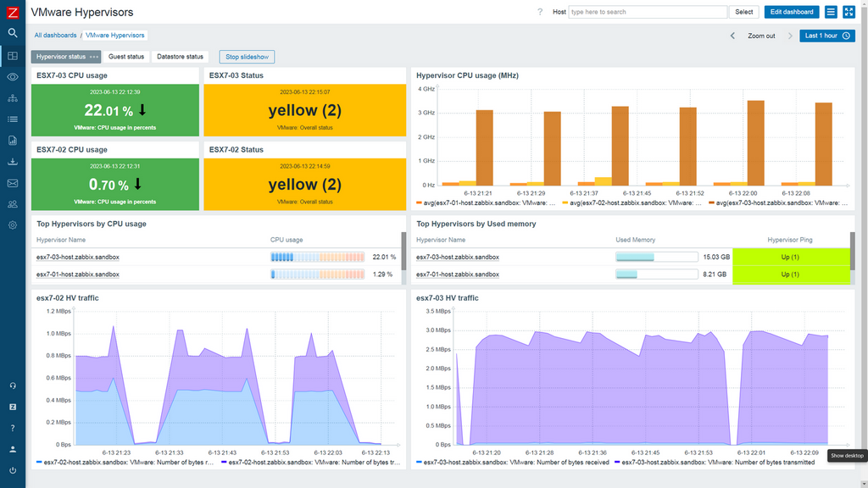The width and height of the screenshot is (868, 488).
Task: Open the global search in the sidebar
Action: (13, 33)
